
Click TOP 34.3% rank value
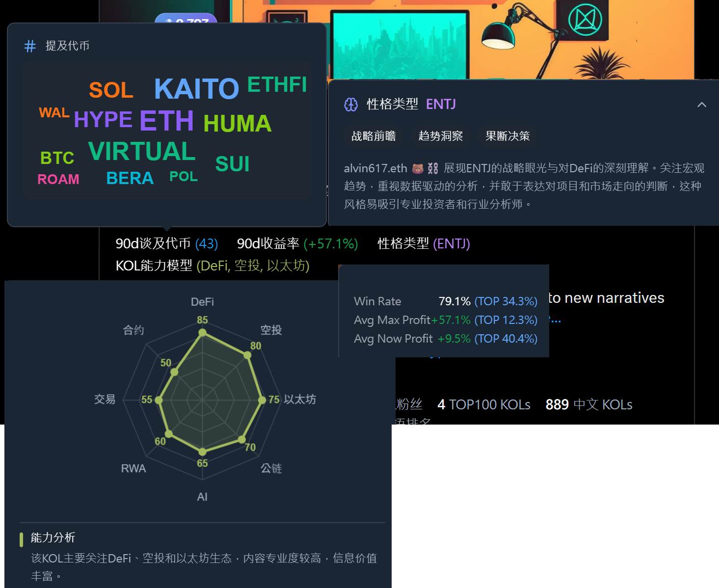pyautogui.click(x=506, y=301)
